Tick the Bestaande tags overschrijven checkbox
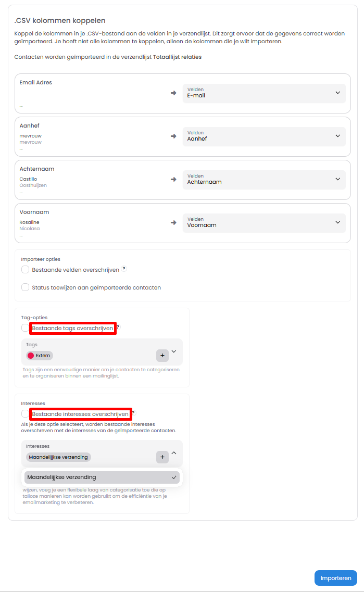364x592 pixels. 25,328
